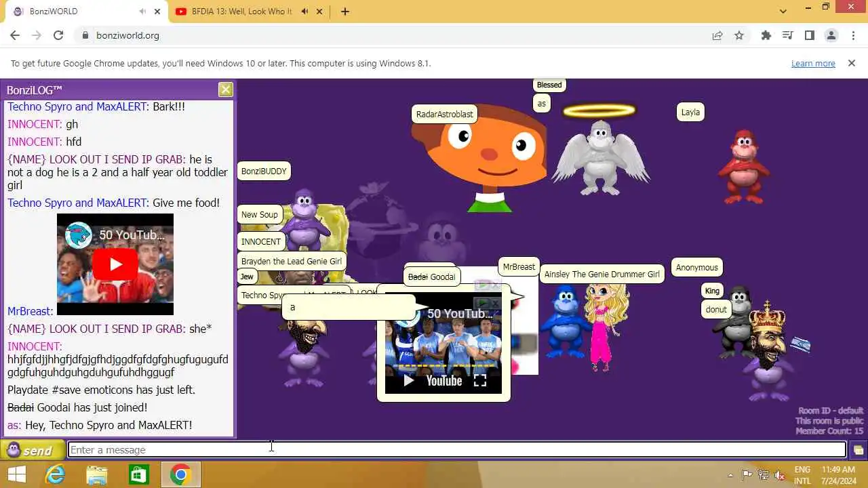
Task: Show hidden system tray icons
Action: click(730, 475)
